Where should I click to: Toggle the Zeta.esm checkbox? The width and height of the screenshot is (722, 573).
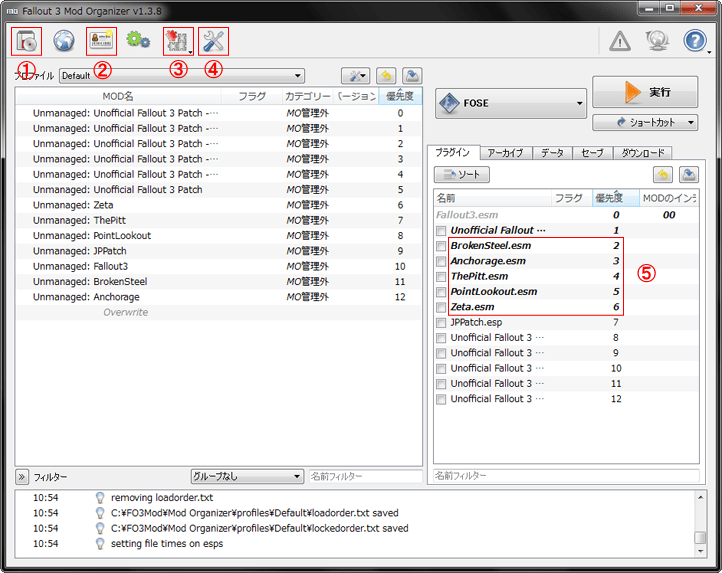click(x=441, y=307)
